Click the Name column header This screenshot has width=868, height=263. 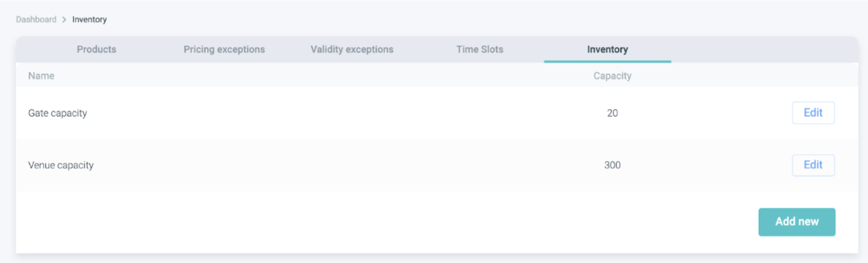coord(41,76)
